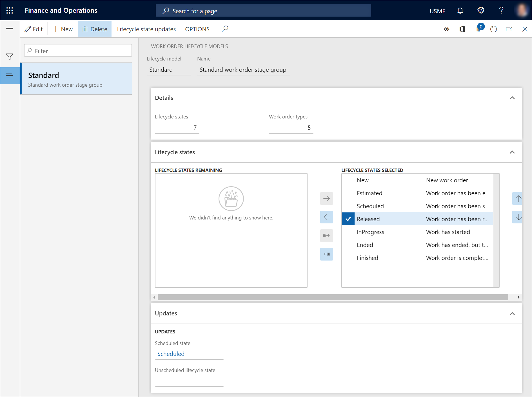Select the left arrow to remove Released state
This screenshot has width=532, height=397.
coord(326,217)
